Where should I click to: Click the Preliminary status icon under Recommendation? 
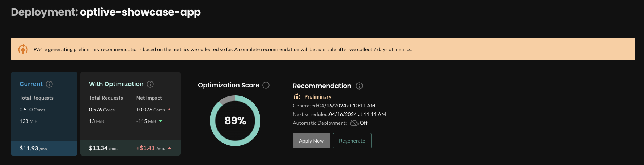tap(297, 97)
